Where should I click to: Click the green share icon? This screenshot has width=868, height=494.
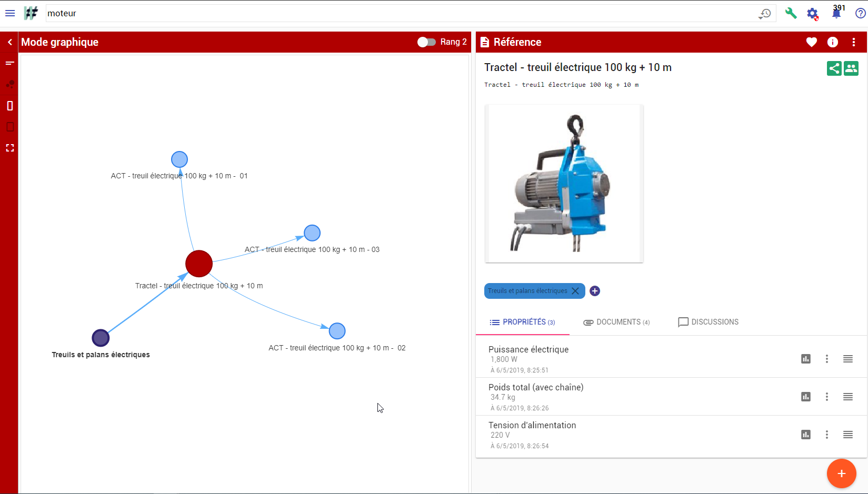(x=834, y=68)
